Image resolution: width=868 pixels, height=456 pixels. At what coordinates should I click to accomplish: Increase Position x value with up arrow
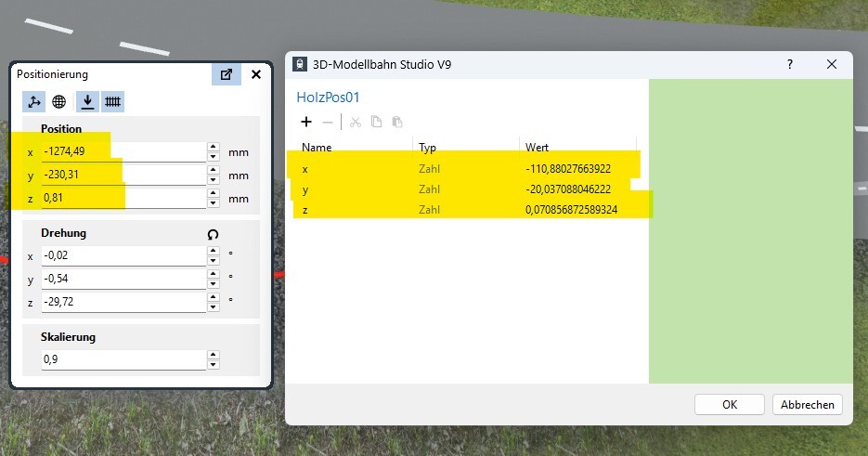point(214,147)
